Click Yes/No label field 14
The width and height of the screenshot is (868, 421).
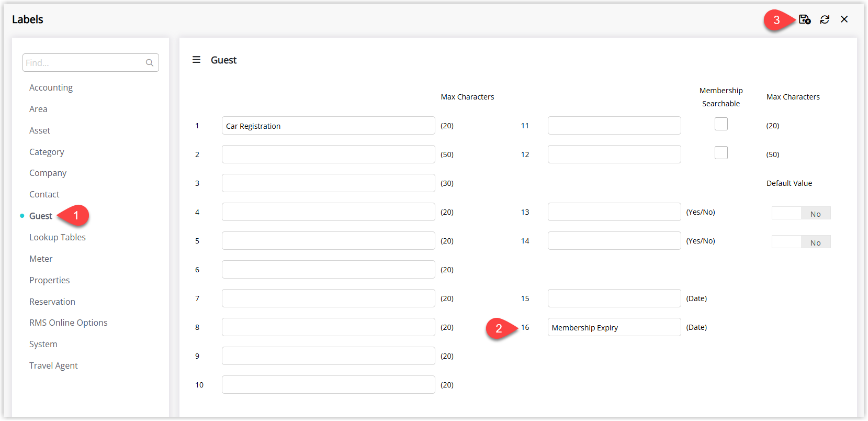click(x=614, y=241)
